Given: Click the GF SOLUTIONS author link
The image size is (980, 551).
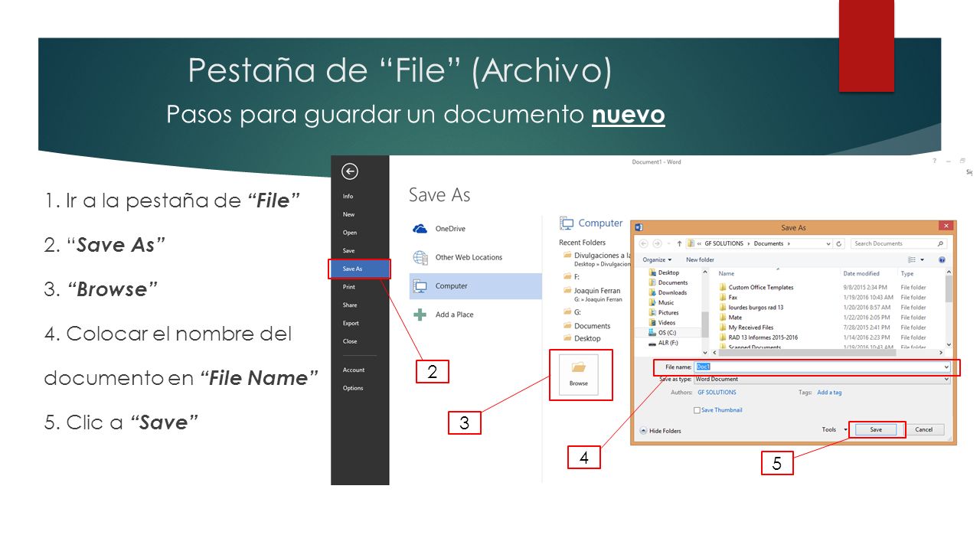Looking at the screenshot, I should pos(717,393).
